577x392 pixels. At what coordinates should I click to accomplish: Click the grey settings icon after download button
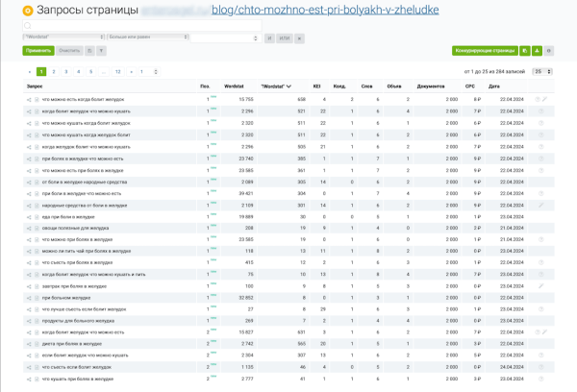(547, 49)
